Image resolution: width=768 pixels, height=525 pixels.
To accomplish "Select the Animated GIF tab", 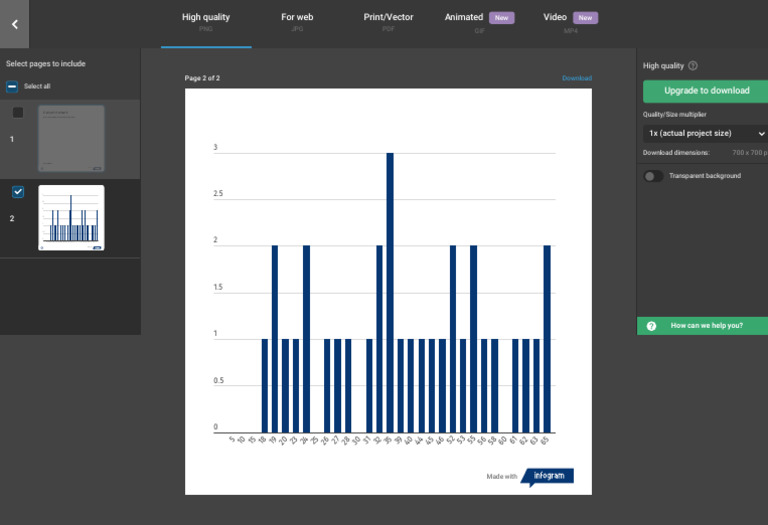I will click(x=480, y=22).
